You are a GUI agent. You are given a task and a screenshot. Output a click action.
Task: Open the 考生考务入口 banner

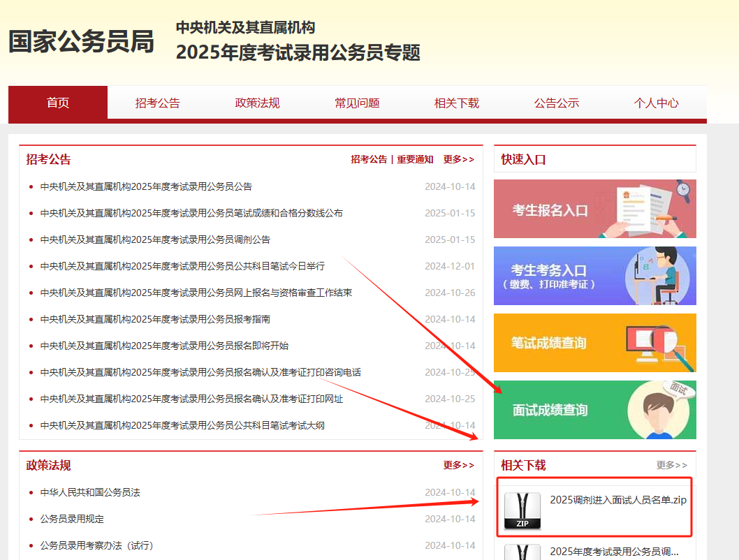[595, 276]
